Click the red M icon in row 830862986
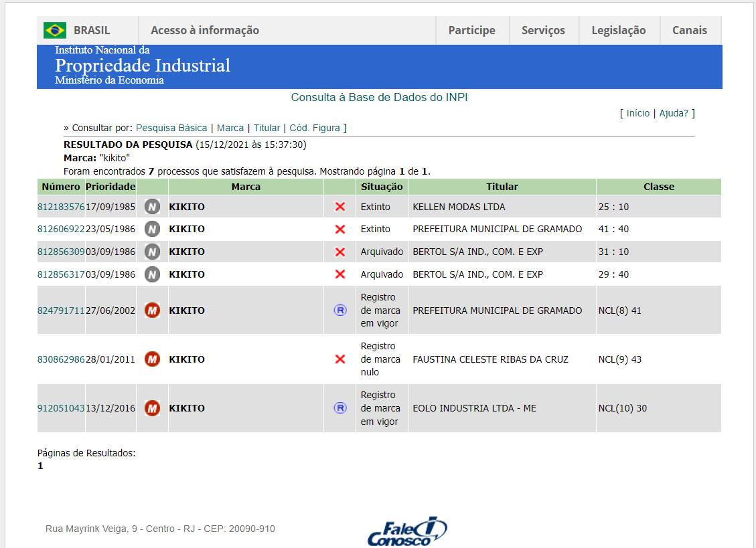756x548 pixels. click(x=153, y=359)
